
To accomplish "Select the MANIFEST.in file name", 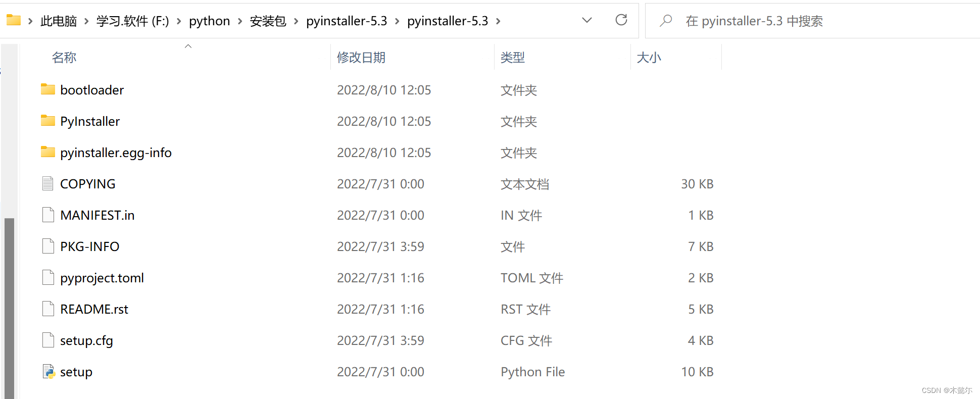I will tap(97, 215).
